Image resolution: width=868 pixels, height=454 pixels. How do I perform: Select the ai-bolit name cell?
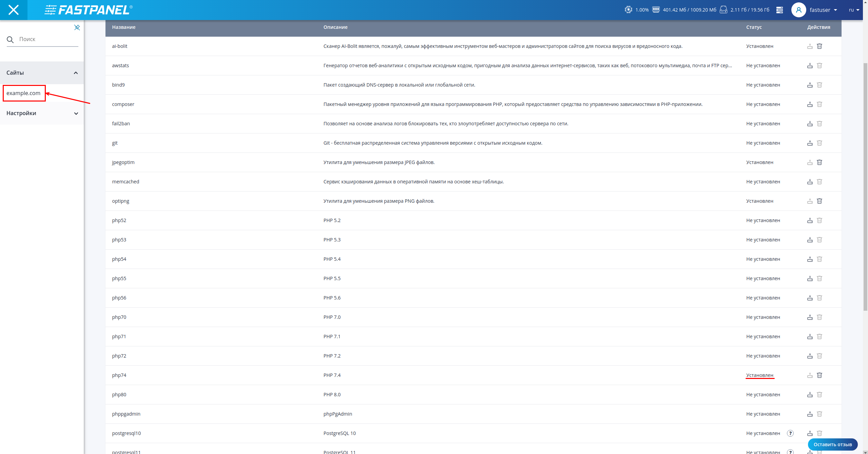[x=119, y=46]
